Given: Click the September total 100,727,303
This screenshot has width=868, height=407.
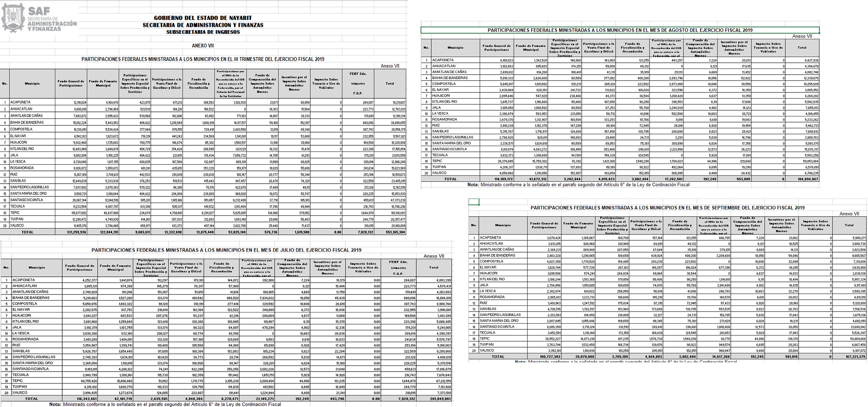Looking at the screenshot, I should pyautogui.click(x=545, y=357).
